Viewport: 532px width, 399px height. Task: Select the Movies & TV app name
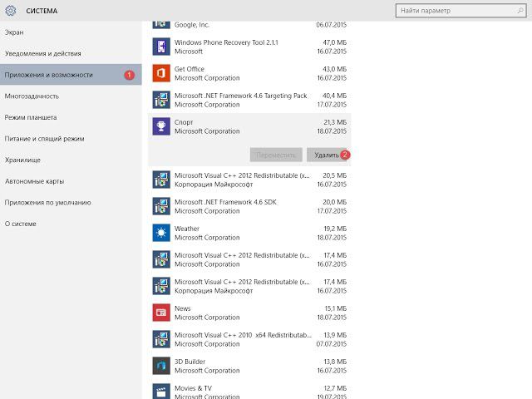[193, 388]
